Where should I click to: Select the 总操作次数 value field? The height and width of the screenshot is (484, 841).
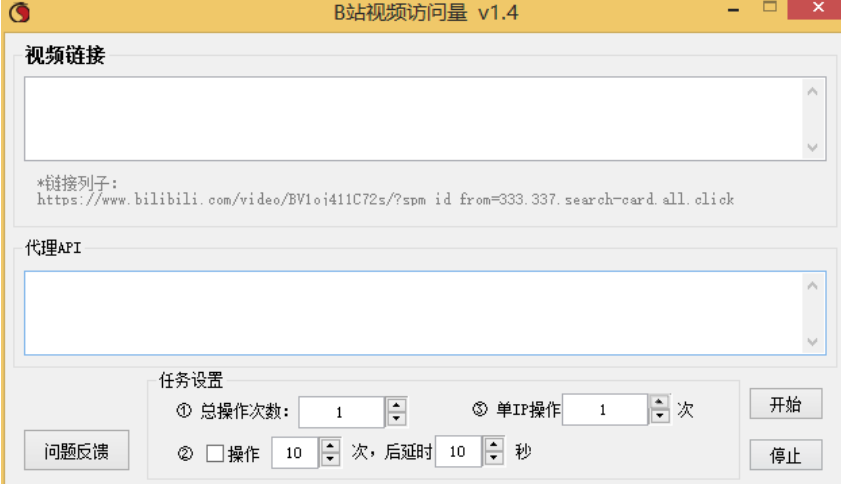point(340,412)
